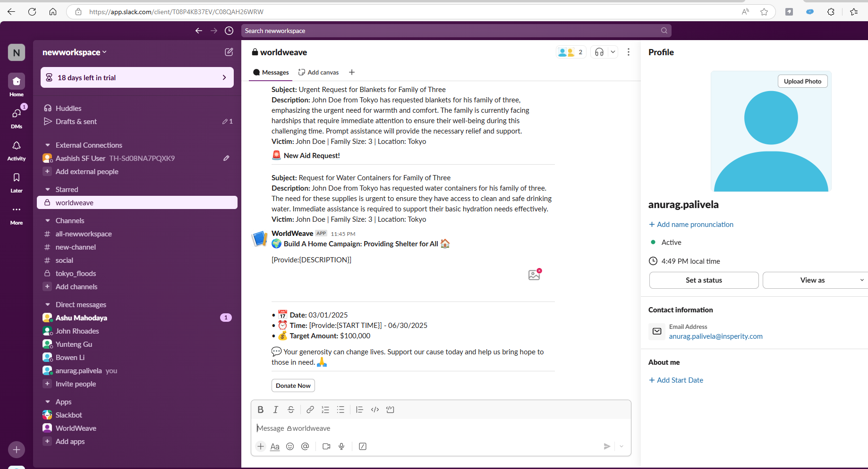Toggle bold formatting in message composer
This screenshot has width=868, height=469.
(x=261, y=410)
